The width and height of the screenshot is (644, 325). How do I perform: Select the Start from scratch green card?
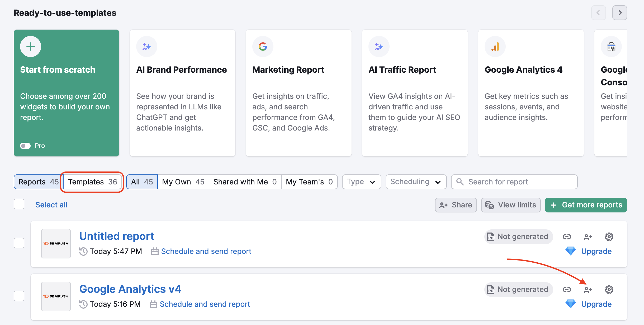coord(66,92)
